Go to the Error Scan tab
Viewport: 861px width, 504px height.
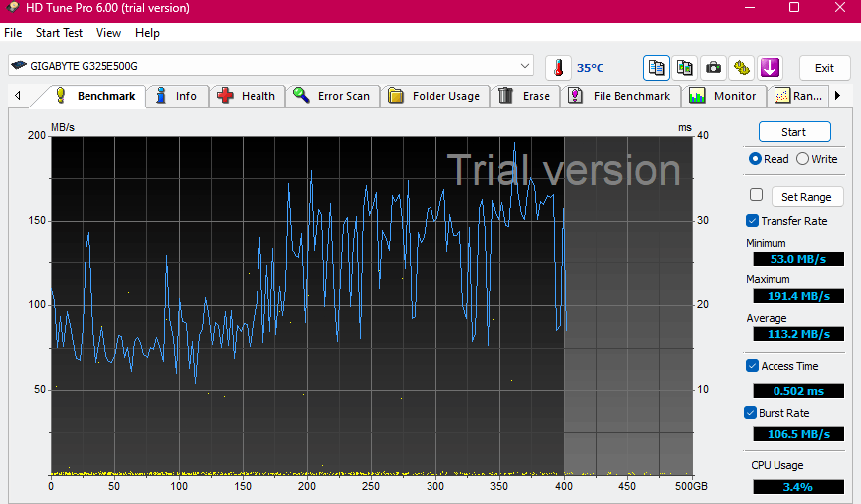[x=333, y=96]
